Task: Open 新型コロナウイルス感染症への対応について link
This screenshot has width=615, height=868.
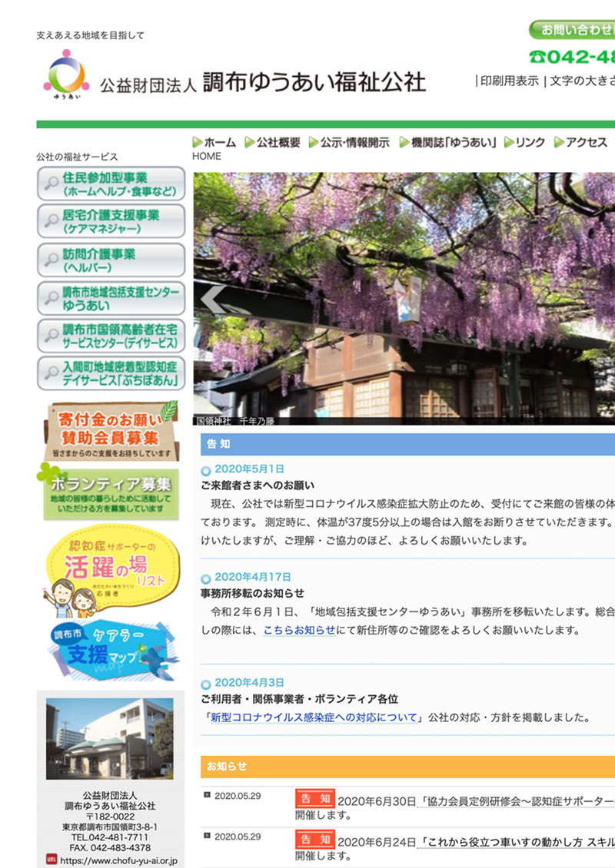Action: coord(314,717)
